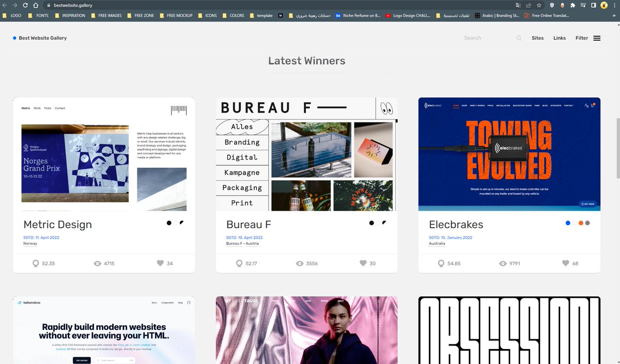
Task: Click award score icon on Bureau F
Action: 239,263
